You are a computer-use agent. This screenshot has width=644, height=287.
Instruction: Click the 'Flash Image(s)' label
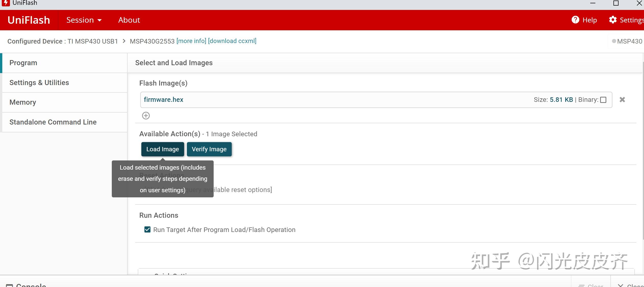pyautogui.click(x=163, y=83)
